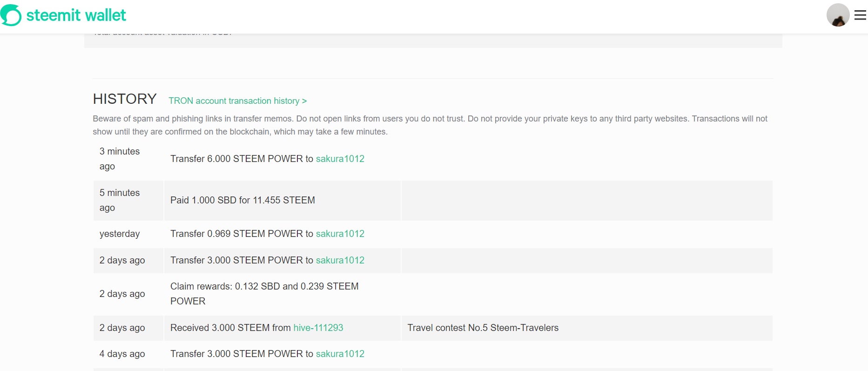Click "2 days ago" beside the hive-111293 entry
This screenshot has width=868, height=371.
[122, 328]
